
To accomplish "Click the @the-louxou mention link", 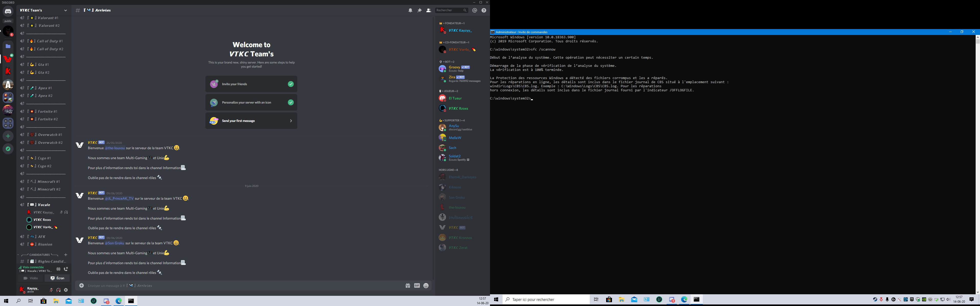I will [115, 148].
